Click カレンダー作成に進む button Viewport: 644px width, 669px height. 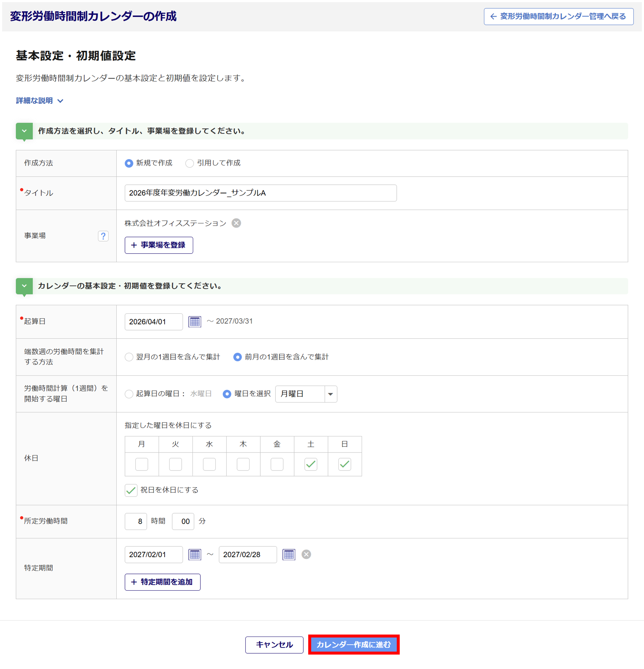point(353,644)
